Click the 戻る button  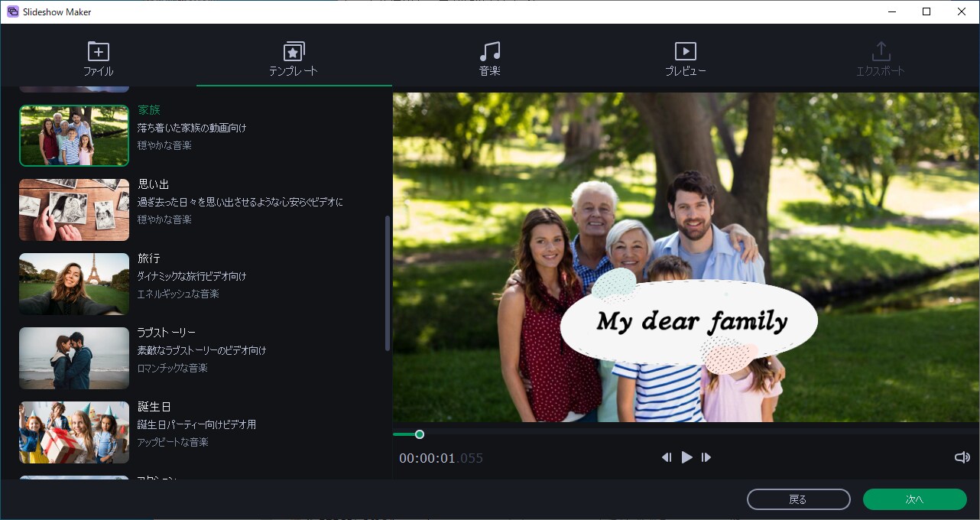798,499
